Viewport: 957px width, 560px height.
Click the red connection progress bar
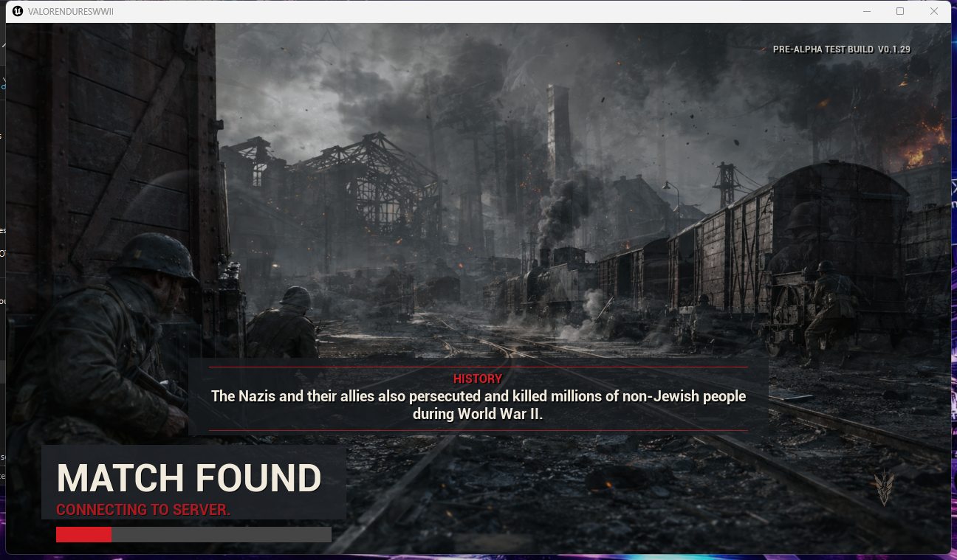(x=193, y=534)
